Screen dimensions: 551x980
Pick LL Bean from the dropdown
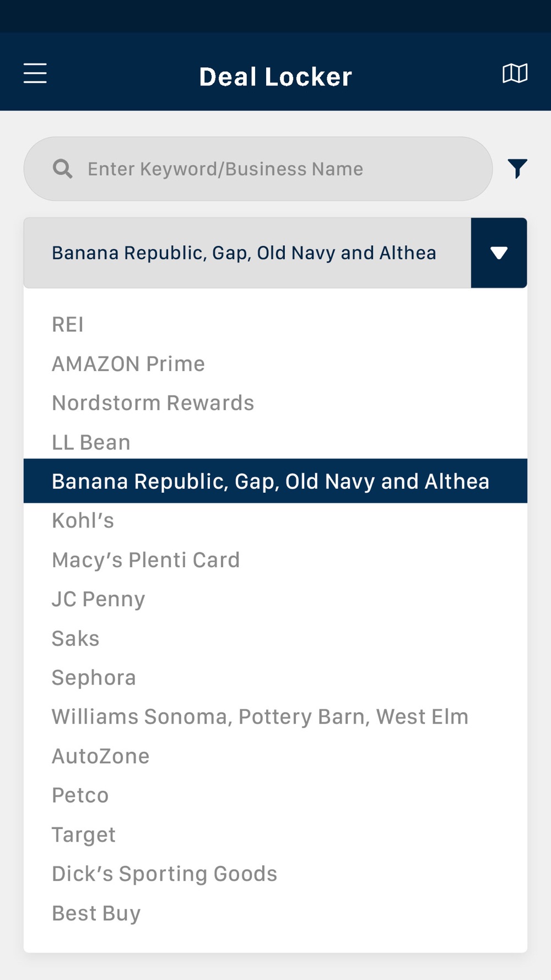tap(275, 442)
